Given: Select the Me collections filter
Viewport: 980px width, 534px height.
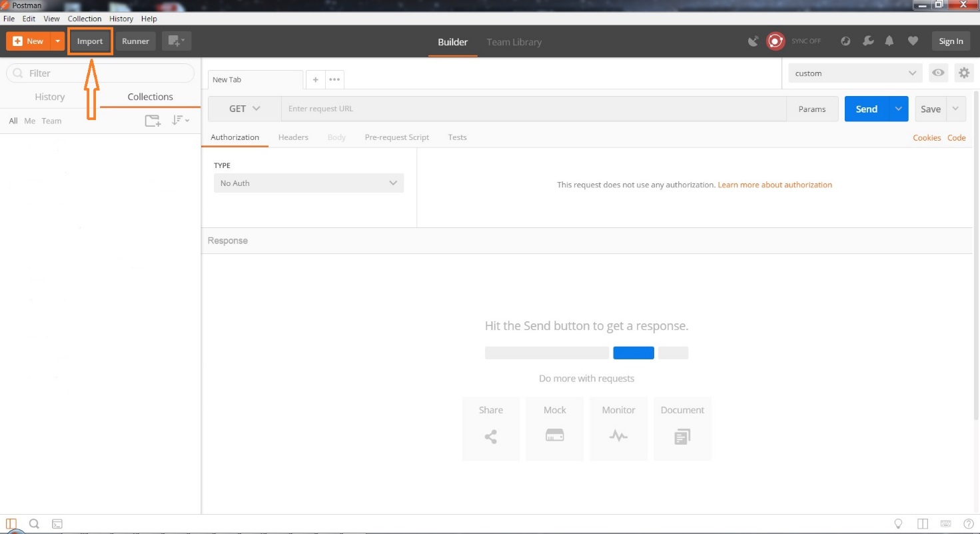Looking at the screenshot, I should [x=30, y=121].
